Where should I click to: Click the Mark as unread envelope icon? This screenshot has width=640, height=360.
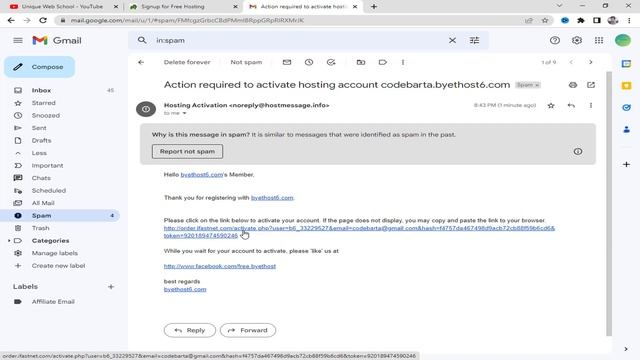pos(287,62)
